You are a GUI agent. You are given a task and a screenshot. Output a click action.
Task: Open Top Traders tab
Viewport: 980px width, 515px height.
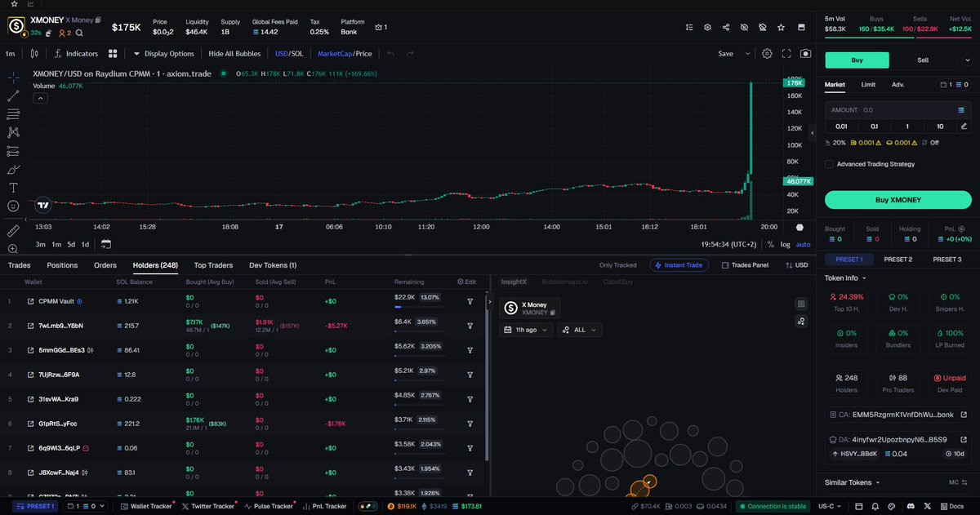213,265
